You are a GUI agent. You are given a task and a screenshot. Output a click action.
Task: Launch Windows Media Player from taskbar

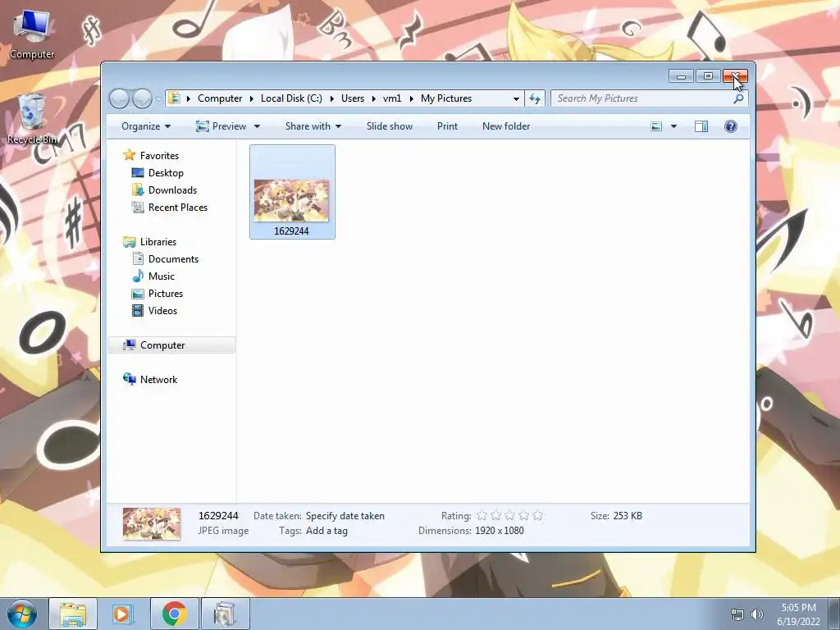pyautogui.click(x=121, y=614)
